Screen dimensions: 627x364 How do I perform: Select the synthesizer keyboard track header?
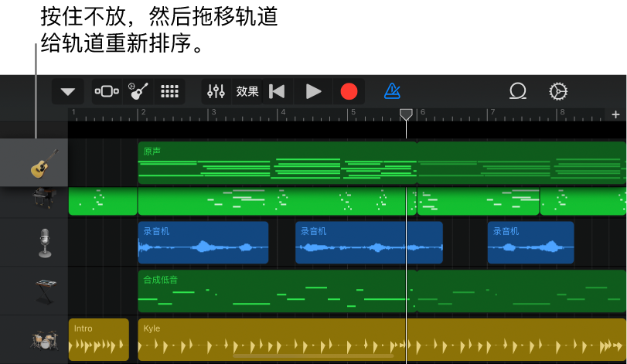point(34,291)
